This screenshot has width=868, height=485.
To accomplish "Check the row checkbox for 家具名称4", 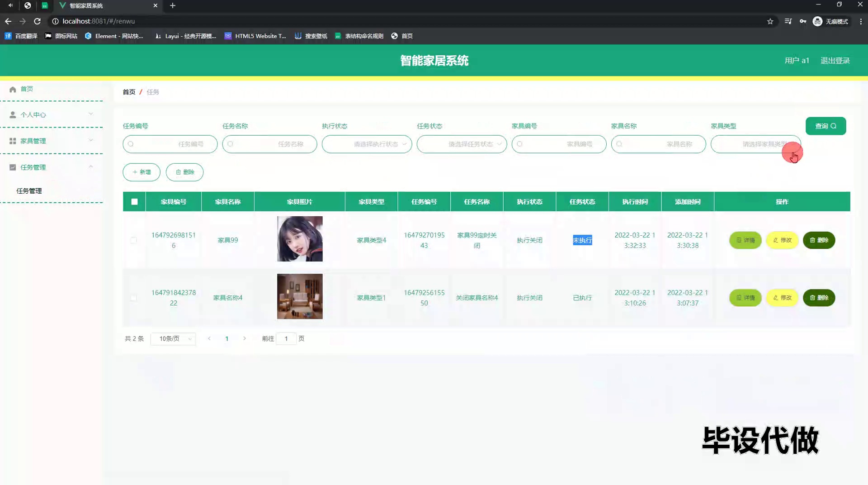I will click(133, 298).
